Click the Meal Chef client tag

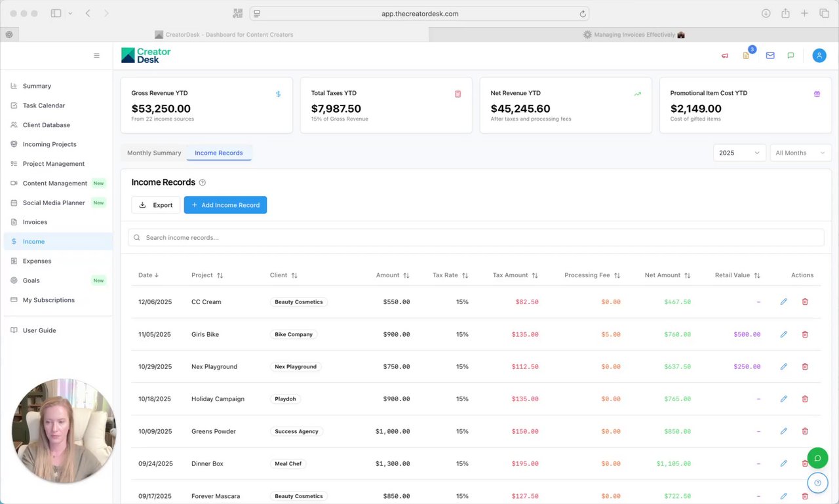288,463
